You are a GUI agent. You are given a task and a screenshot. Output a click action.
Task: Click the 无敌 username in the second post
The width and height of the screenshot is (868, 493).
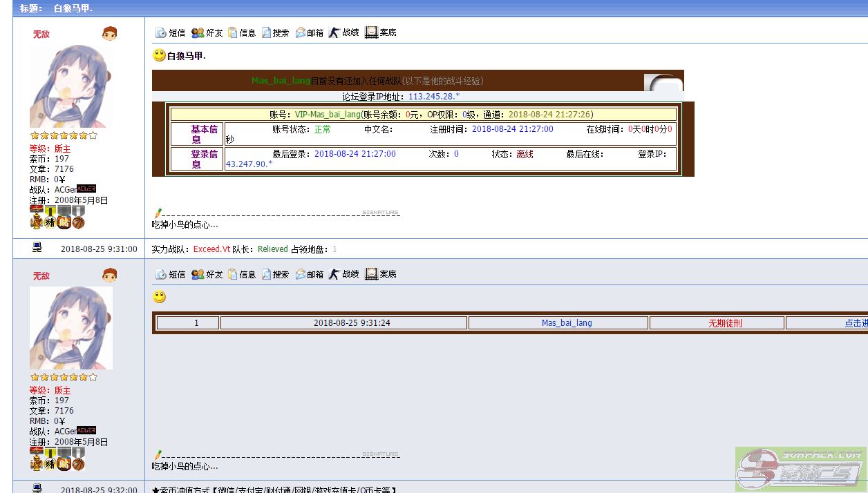click(41, 276)
